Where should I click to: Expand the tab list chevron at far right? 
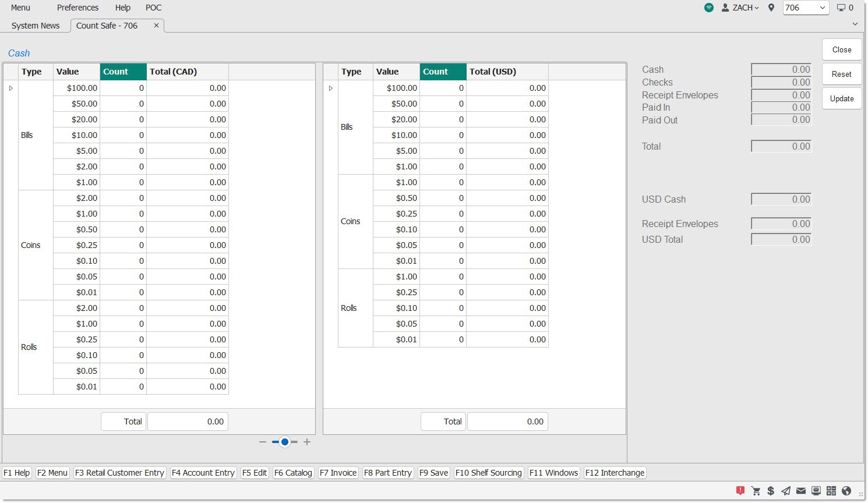coord(855,24)
